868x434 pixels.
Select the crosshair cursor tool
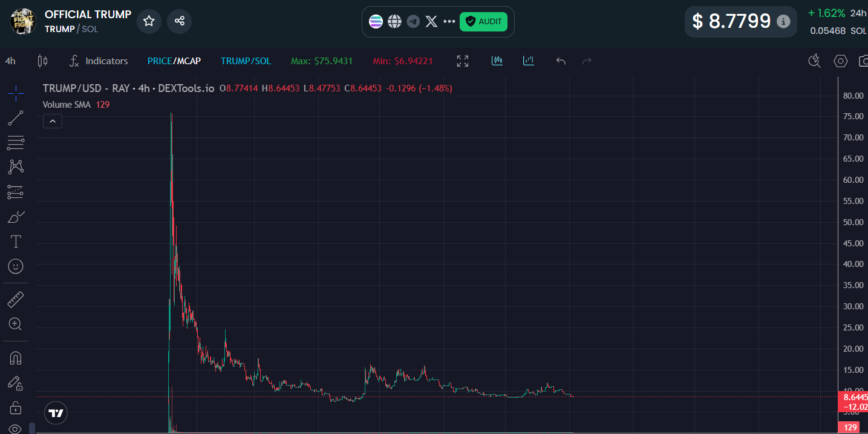[x=16, y=93]
